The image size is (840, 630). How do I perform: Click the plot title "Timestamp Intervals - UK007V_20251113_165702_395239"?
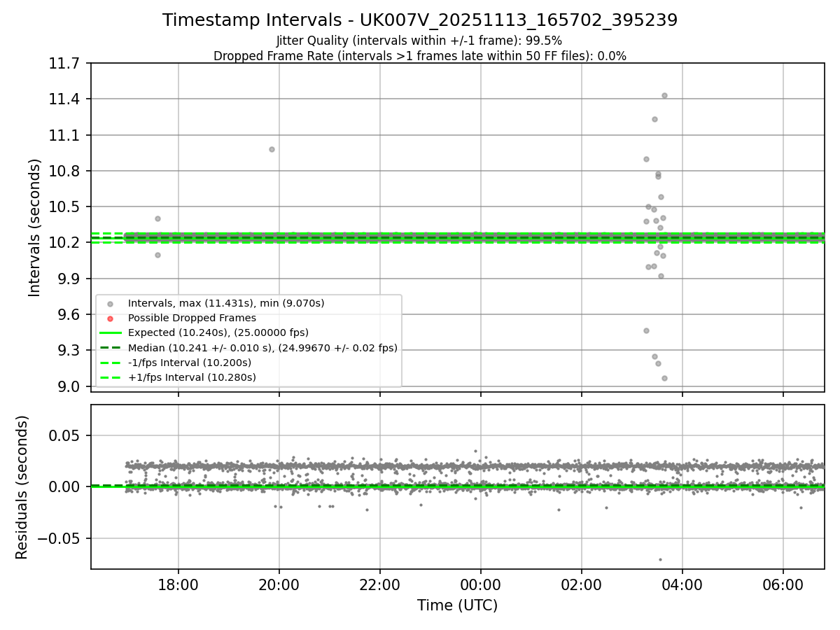pos(420,20)
